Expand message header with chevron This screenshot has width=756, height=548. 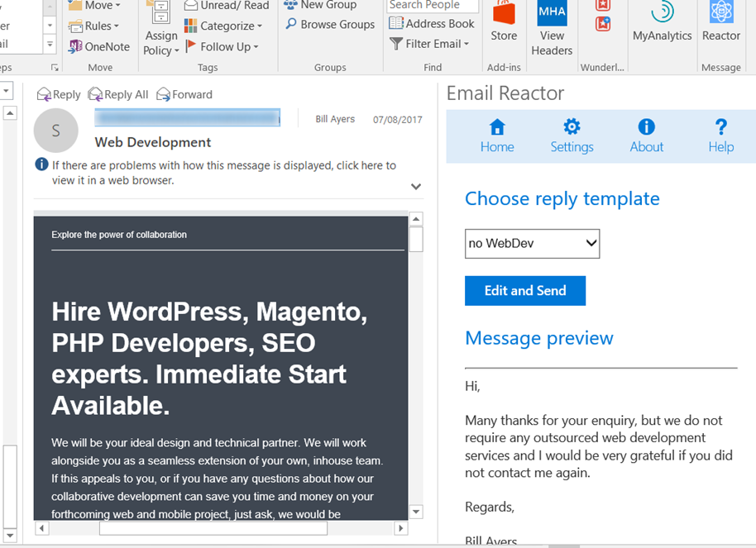click(x=416, y=187)
